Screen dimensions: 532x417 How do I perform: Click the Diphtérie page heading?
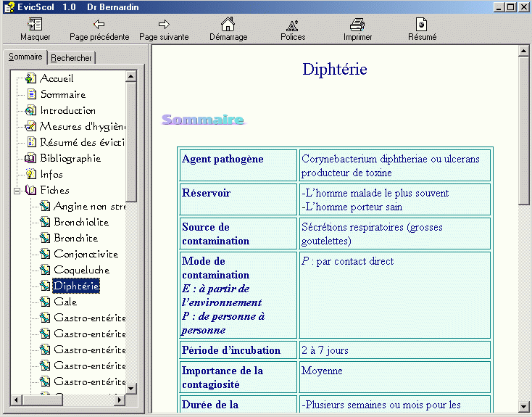[335, 70]
